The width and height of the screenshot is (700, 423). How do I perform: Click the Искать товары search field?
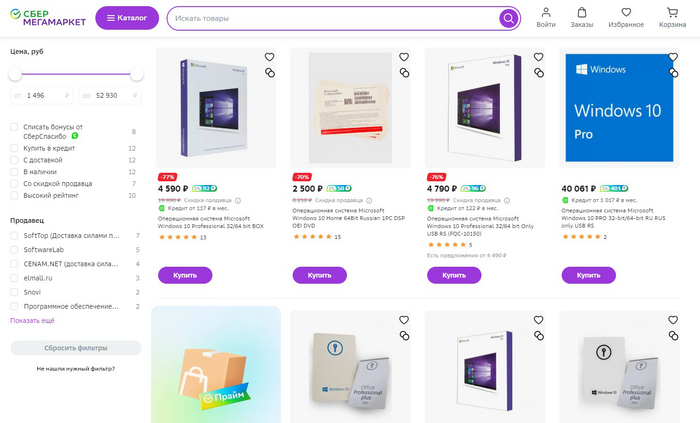point(335,18)
